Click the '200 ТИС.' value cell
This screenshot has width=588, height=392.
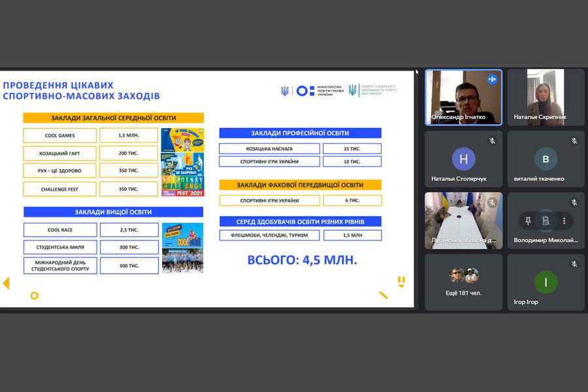pyautogui.click(x=129, y=153)
